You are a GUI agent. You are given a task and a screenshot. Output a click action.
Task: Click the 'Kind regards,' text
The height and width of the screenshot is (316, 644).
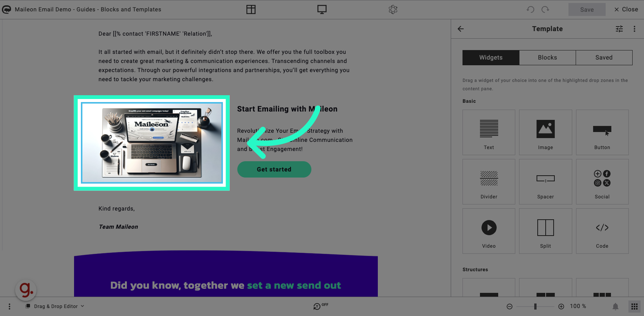117,209
